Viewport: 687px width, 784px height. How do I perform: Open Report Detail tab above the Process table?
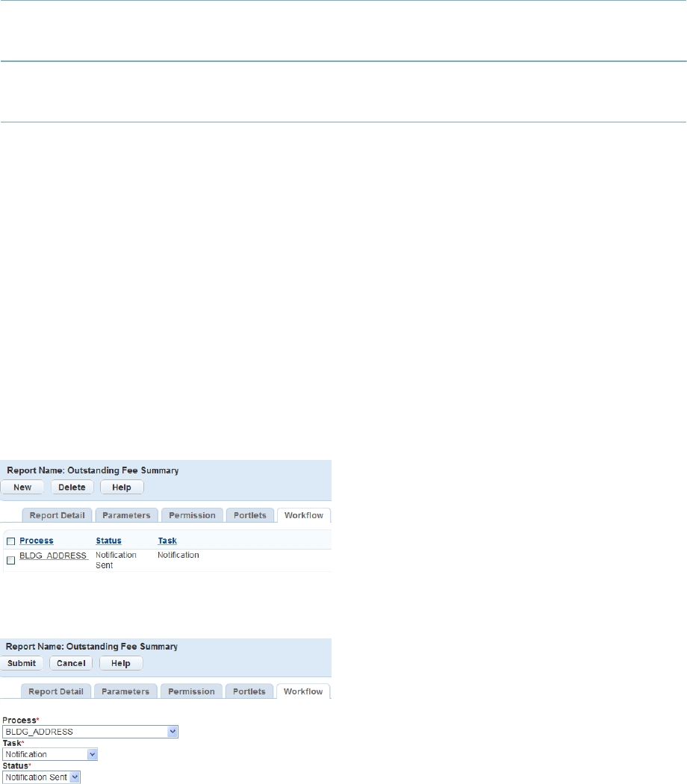[57, 515]
